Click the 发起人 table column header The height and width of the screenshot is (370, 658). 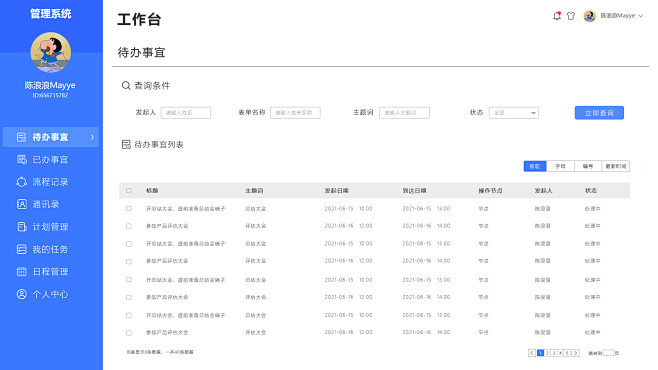(543, 190)
